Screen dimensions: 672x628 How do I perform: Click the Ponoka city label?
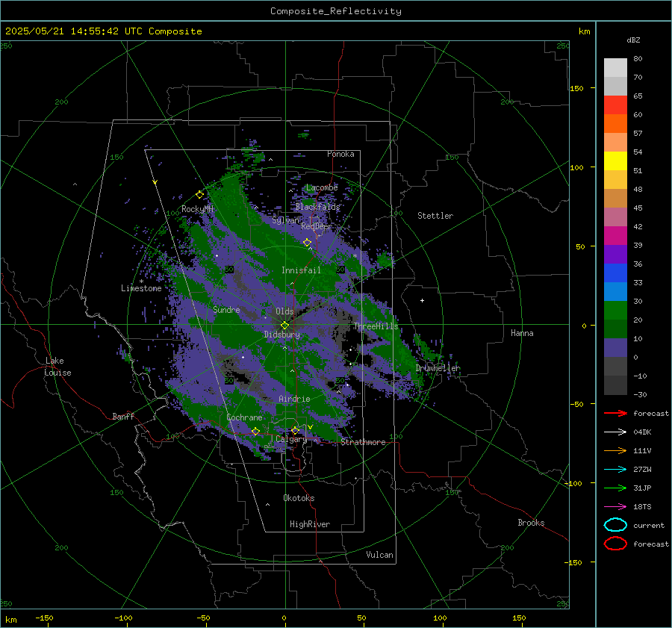[x=340, y=154]
